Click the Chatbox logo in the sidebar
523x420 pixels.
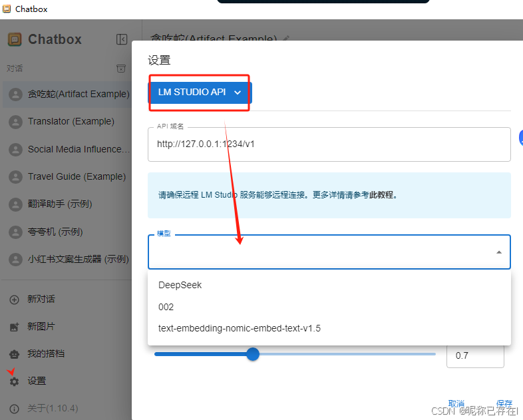pos(15,39)
